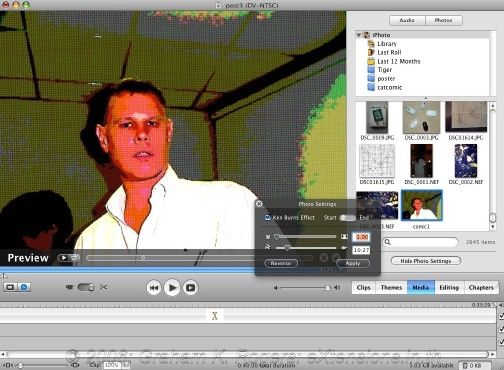The height and width of the screenshot is (370, 504).
Task: Click the tortoise slow duration icon
Action: click(x=268, y=247)
